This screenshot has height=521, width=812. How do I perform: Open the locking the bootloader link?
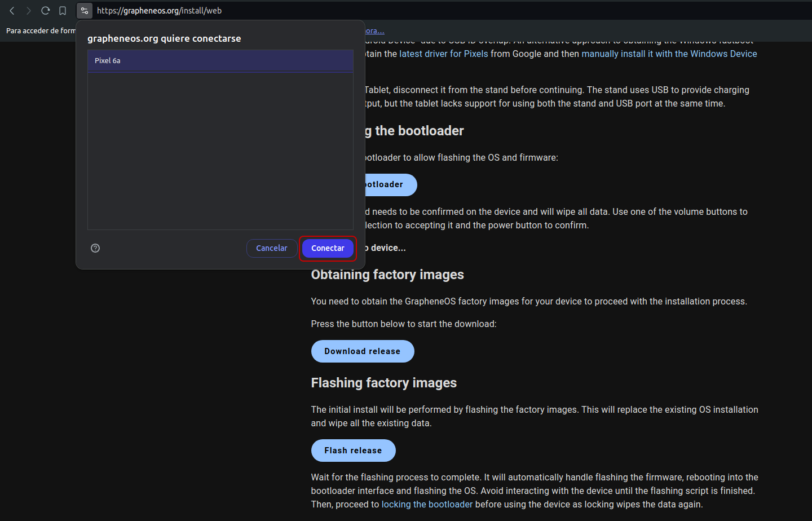click(x=427, y=505)
